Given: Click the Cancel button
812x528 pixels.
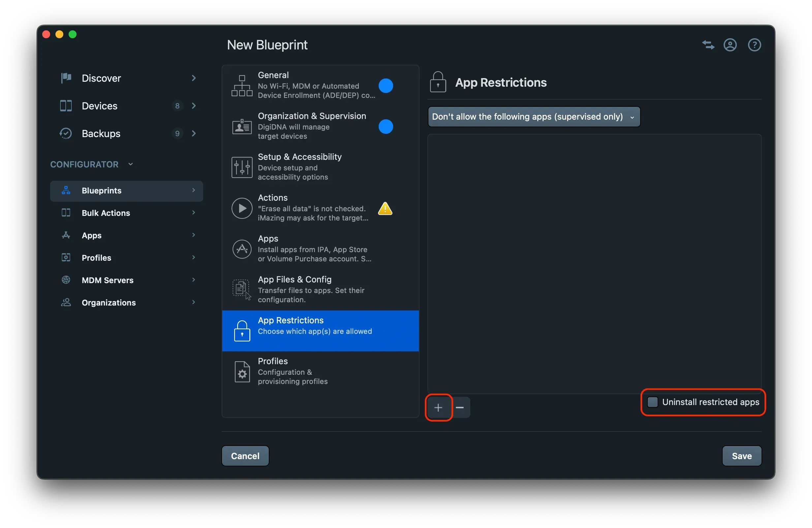Looking at the screenshot, I should coord(245,456).
